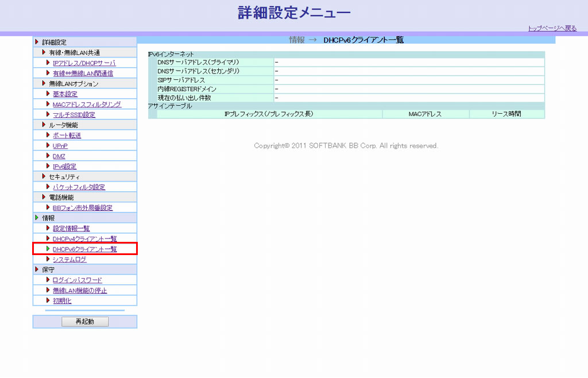Select マルチSSID設定 in sidebar
Image resolution: width=588 pixels, height=378 pixels.
click(x=73, y=114)
